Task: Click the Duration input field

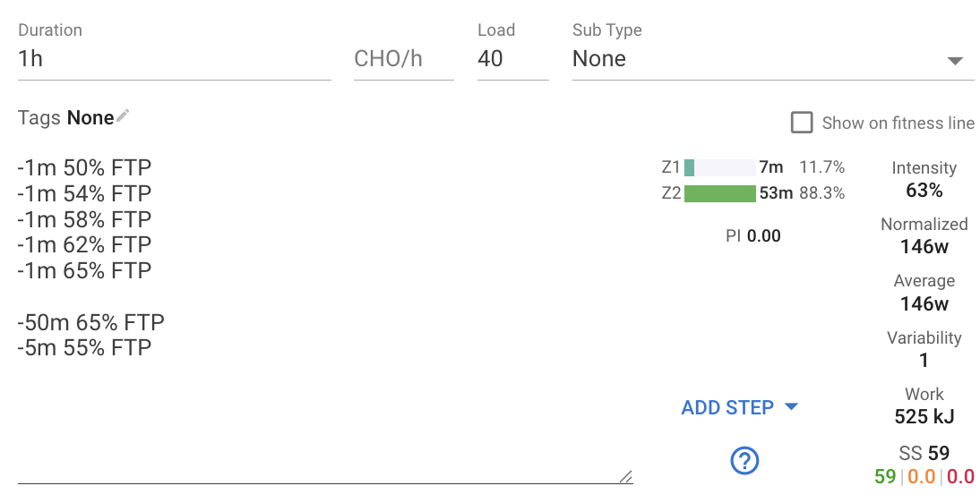Action: pos(174,59)
